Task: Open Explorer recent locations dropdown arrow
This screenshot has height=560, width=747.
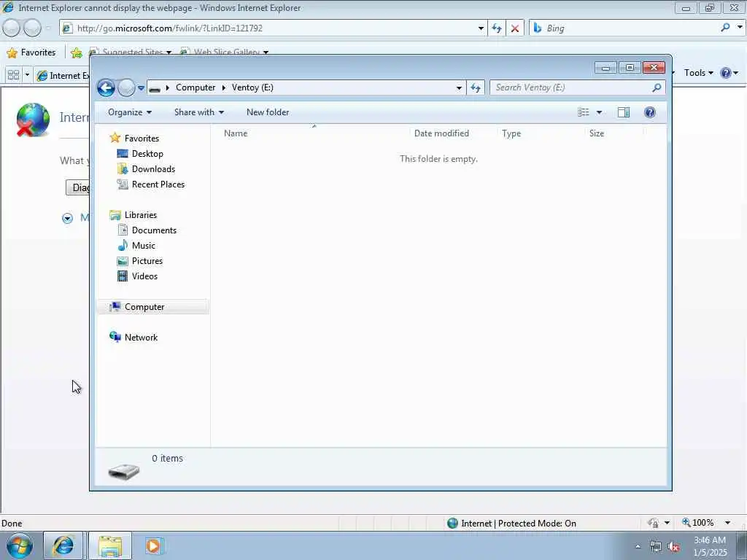Action: point(141,88)
